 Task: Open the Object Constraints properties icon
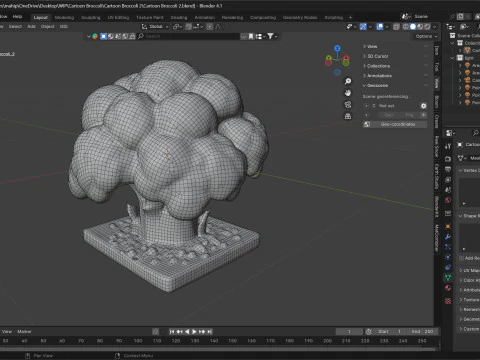click(448, 267)
